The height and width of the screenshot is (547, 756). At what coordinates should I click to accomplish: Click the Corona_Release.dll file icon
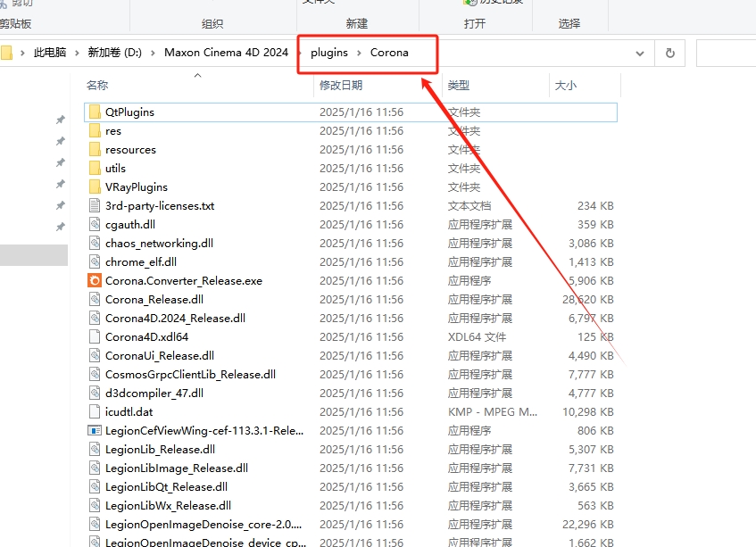95,299
